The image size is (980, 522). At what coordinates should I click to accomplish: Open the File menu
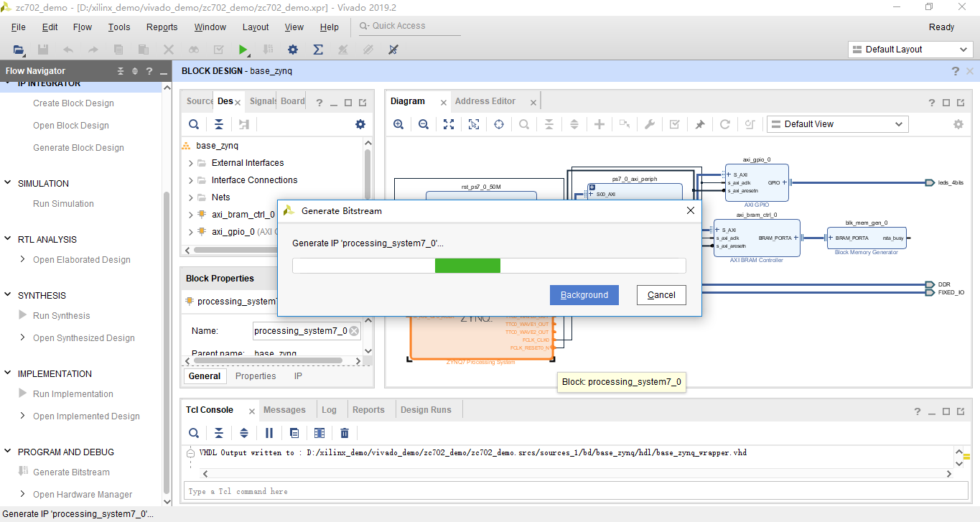coord(19,27)
